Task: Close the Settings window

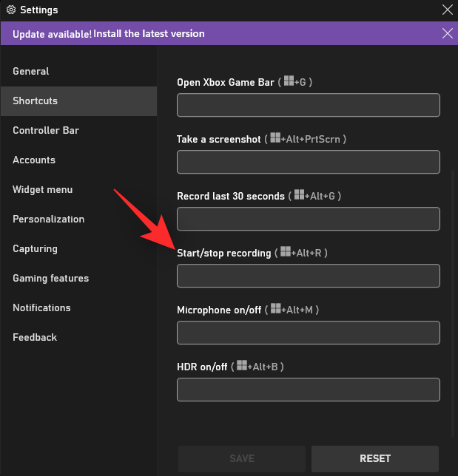Action: pos(447,10)
